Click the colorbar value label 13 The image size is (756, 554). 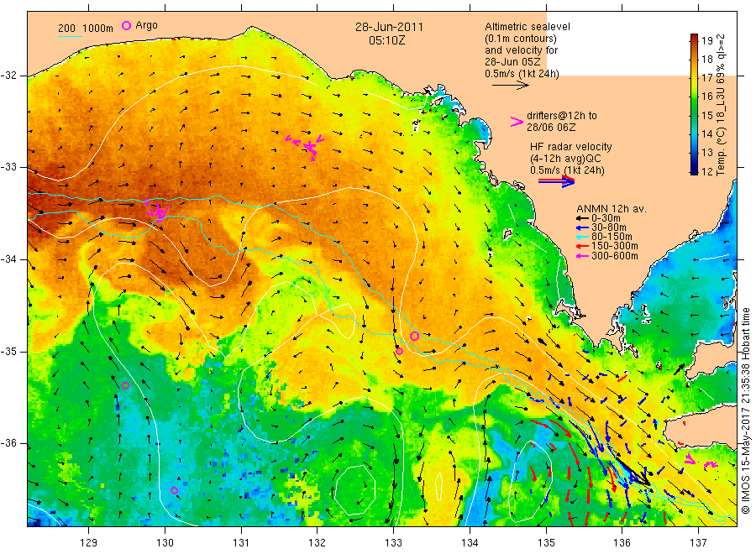(706, 152)
